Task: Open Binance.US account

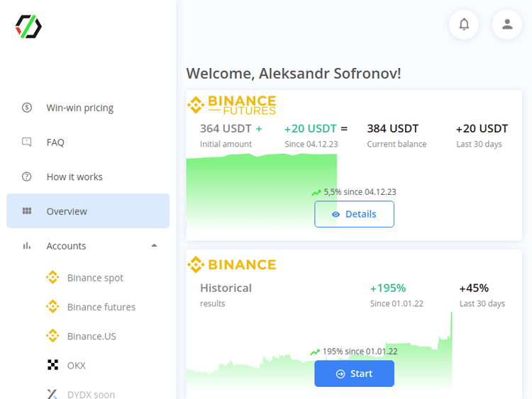Action: [x=92, y=336]
